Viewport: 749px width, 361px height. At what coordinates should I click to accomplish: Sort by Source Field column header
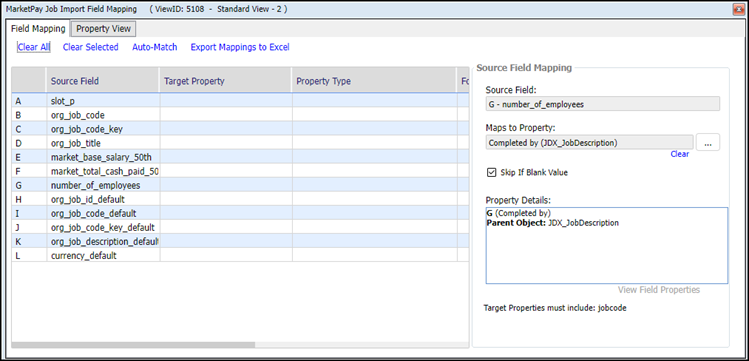[103, 81]
